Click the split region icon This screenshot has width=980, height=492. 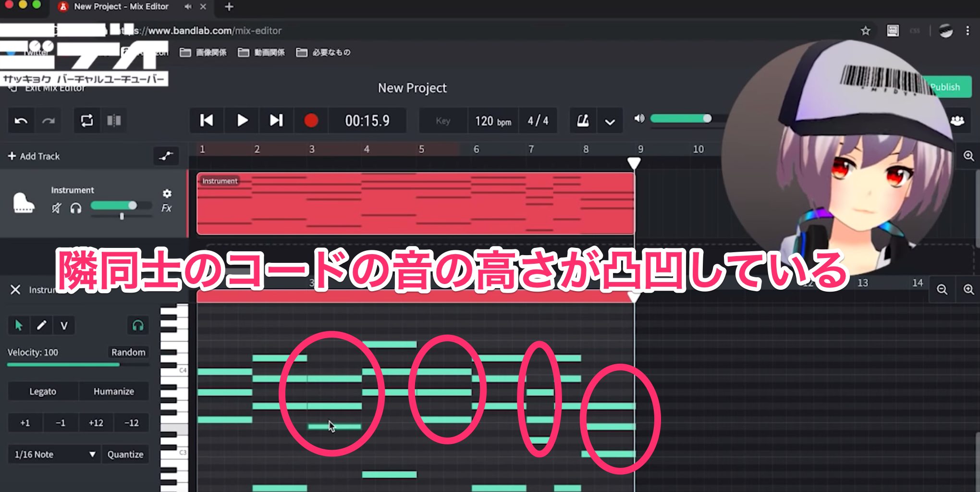[114, 121]
